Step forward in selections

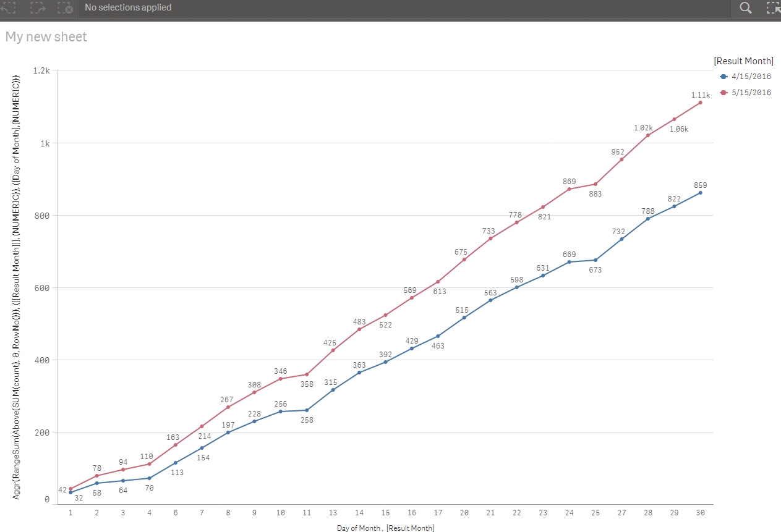pos(38,7)
